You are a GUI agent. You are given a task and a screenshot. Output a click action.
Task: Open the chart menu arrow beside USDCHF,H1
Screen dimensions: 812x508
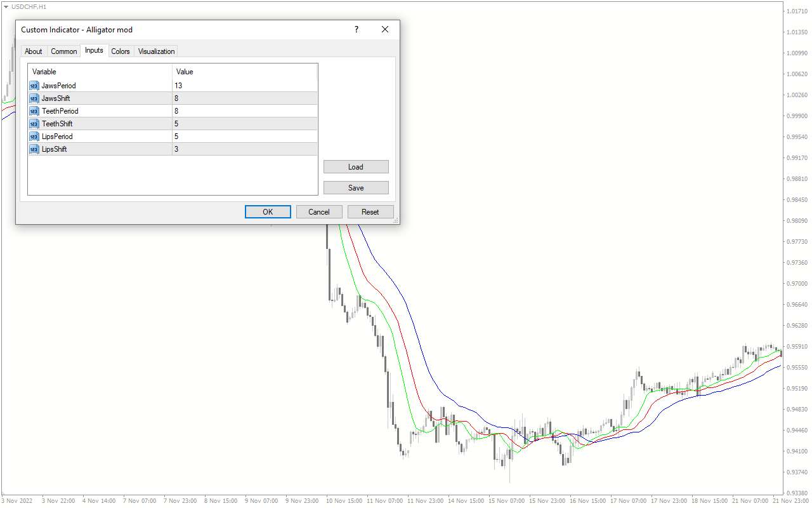tap(6, 6)
